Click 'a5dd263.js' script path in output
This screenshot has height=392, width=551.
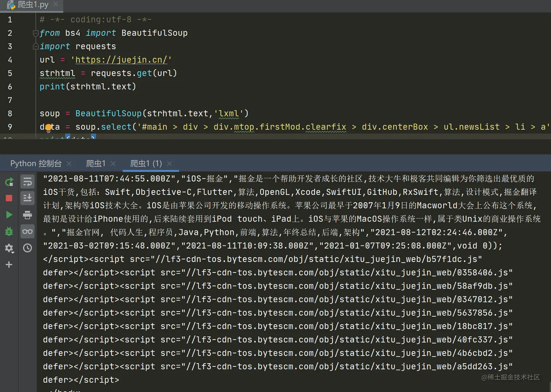coord(482,367)
